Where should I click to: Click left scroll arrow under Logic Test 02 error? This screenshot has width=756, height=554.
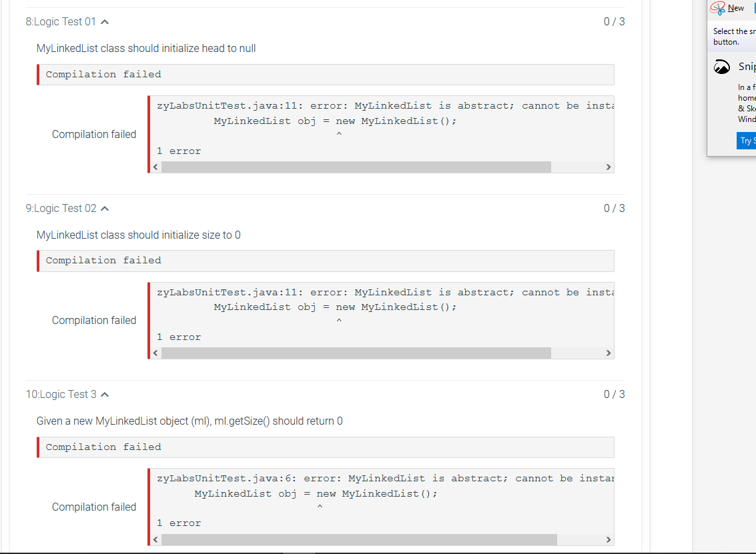pyautogui.click(x=155, y=353)
